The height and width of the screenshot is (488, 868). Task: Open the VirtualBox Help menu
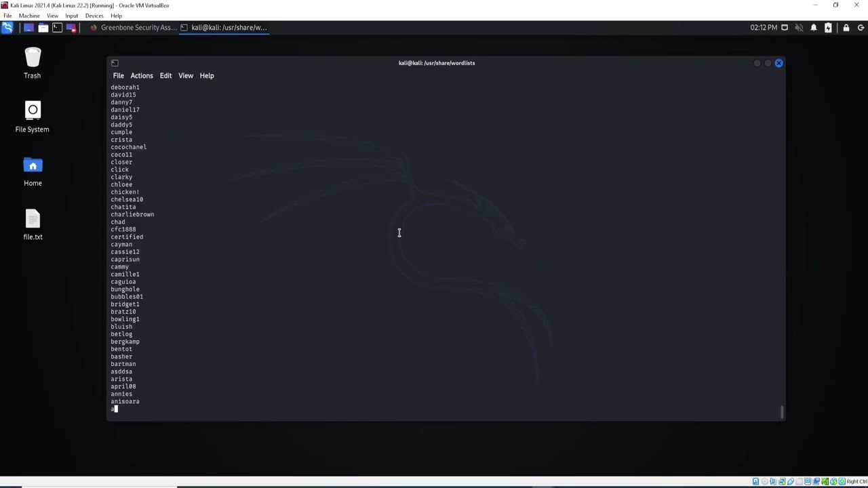(116, 16)
